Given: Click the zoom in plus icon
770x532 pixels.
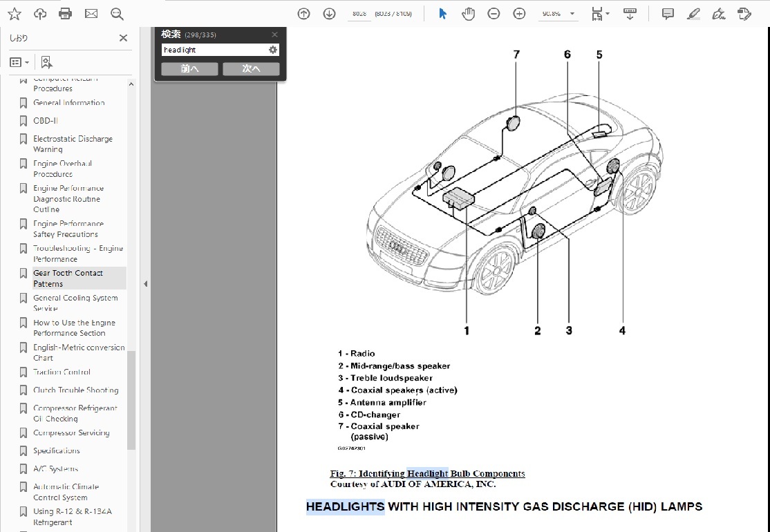Looking at the screenshot, I should point(519,14).
